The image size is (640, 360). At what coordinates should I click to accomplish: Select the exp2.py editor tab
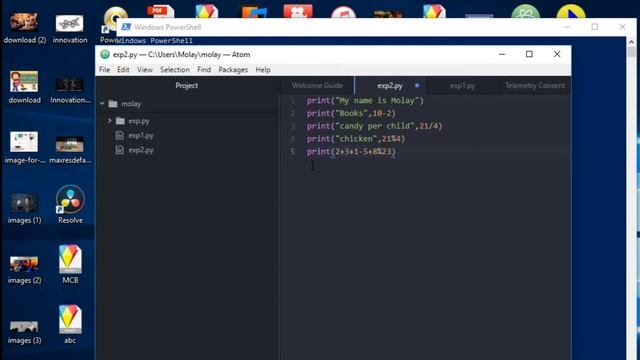390,86
